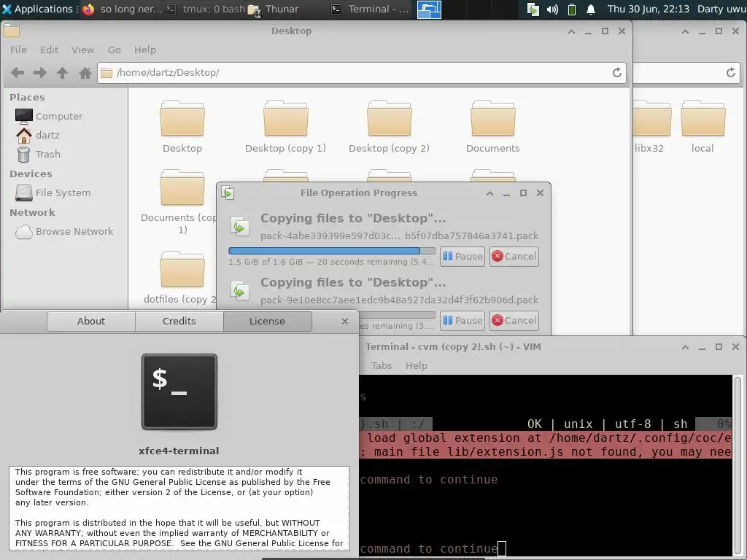Screen dimensions: 747x560
Task: Open home folder with the house icon
Action: (85, 72)
